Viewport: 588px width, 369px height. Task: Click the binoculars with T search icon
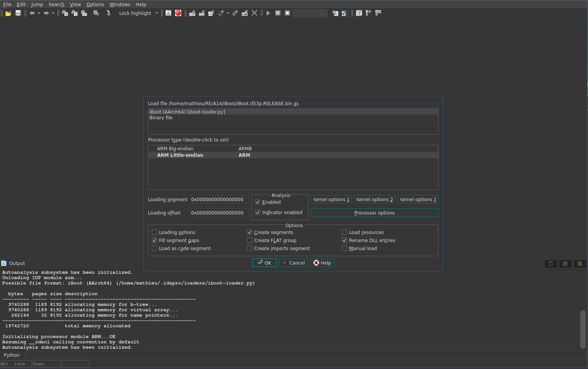point(75,13)
